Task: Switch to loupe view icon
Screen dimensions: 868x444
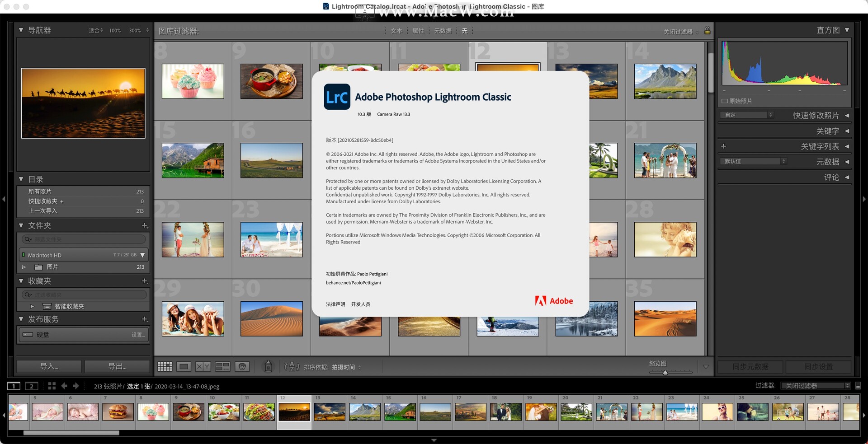Action: (184, 367)
